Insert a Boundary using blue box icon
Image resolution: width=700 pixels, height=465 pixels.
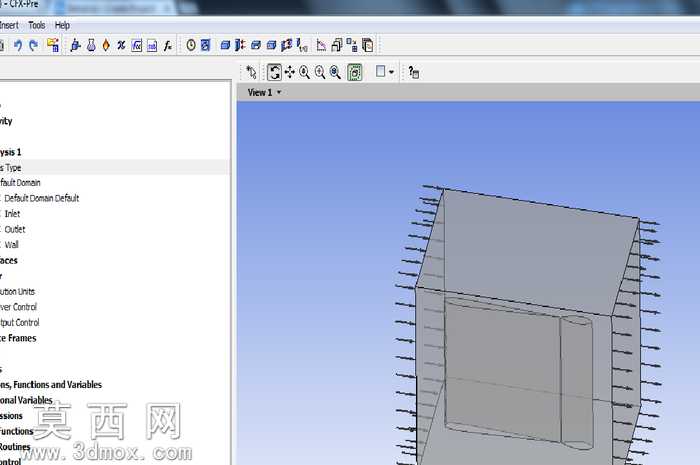click(225, 45)
